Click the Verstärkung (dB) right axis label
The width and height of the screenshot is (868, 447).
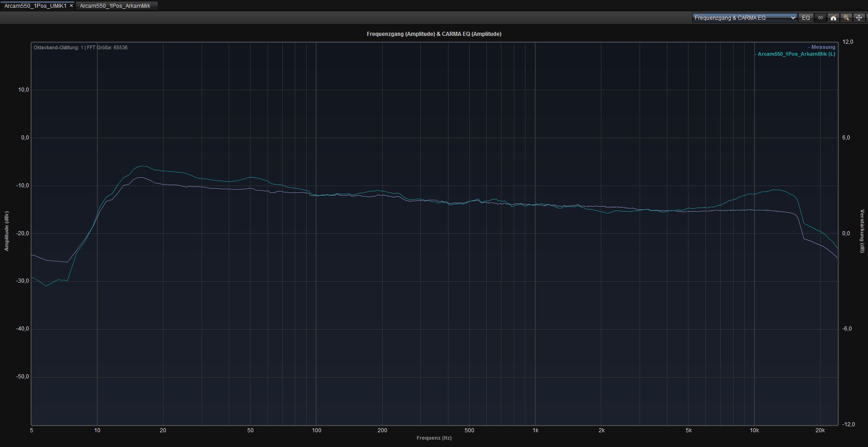[x=862, y=231]
